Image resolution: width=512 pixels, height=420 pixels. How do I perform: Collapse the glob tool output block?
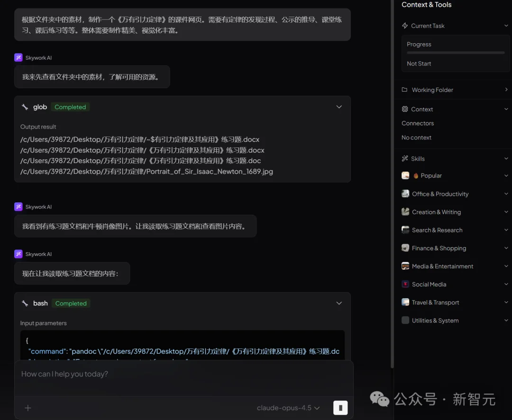point(339,107)
